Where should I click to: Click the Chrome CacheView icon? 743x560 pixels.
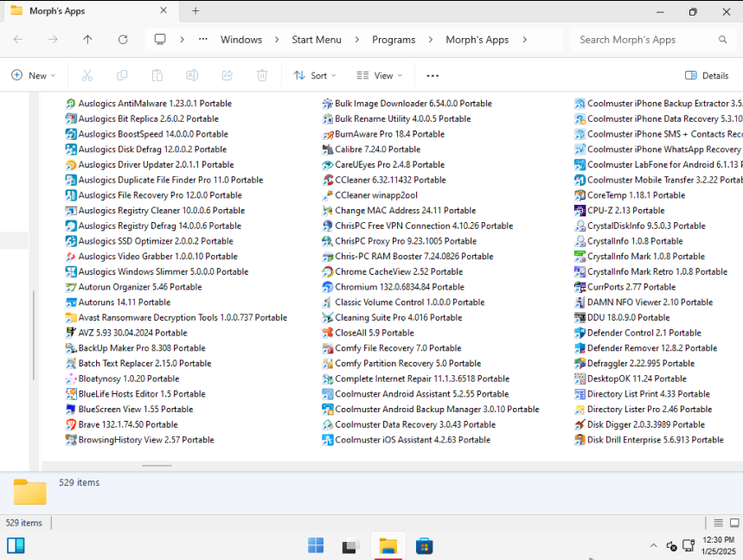pos(328,271)
